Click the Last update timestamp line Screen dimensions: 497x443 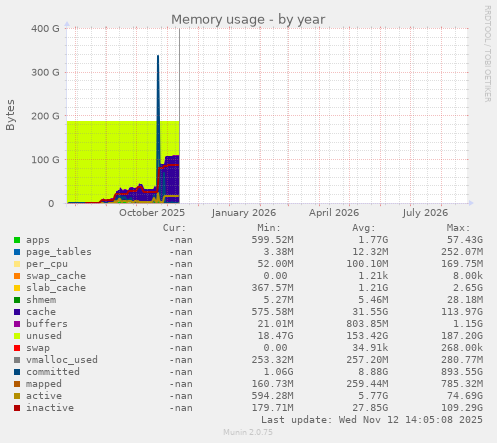372,420
